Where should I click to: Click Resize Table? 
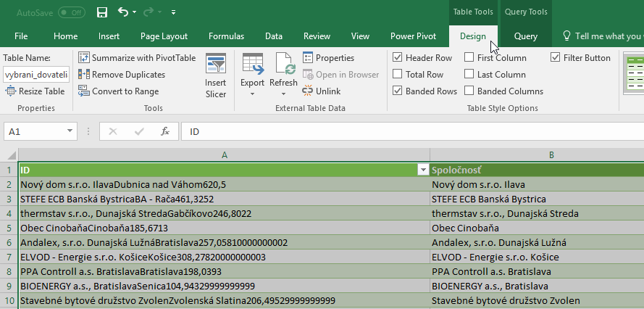pos(35,91)
